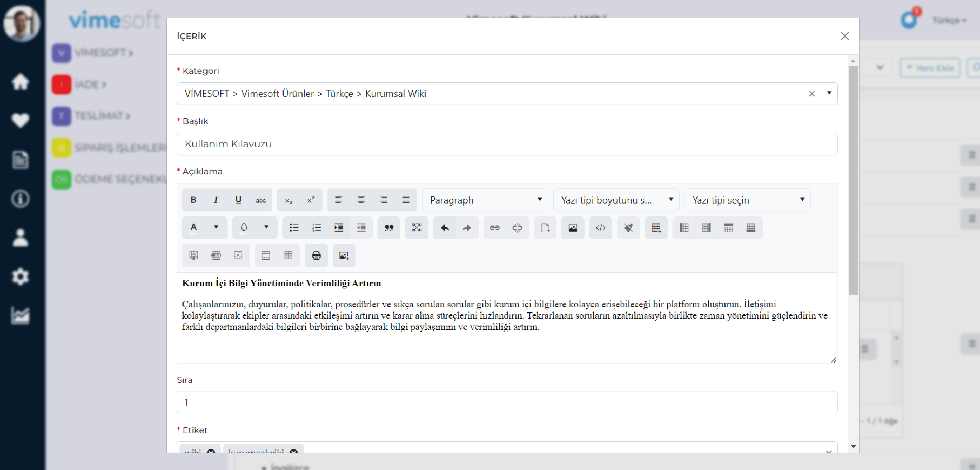
Task: Open the font size selector dropdown
Action: coord(615,200)
